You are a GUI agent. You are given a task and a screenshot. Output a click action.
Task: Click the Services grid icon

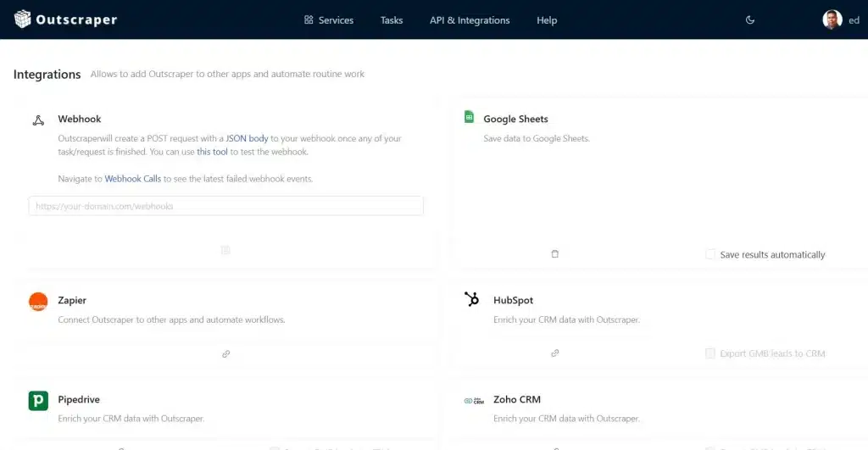[309, 20]
